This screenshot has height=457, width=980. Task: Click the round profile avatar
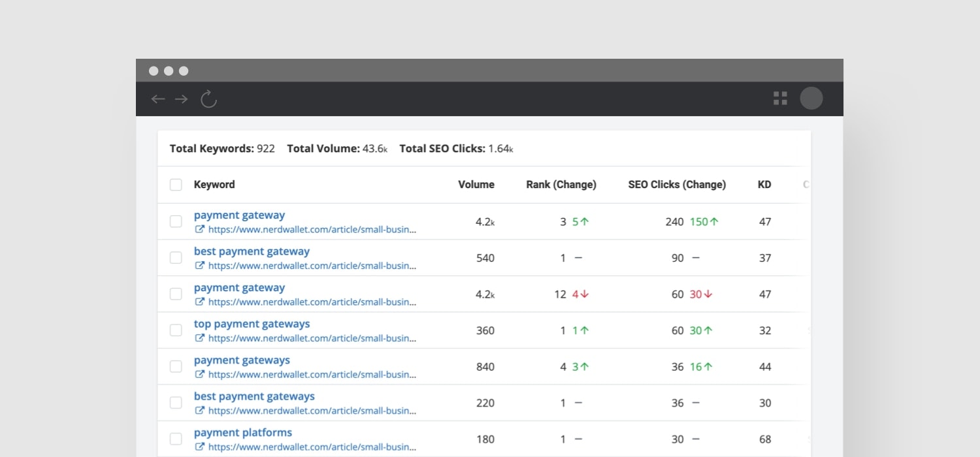pyautogui.click(x=811, y=99)
